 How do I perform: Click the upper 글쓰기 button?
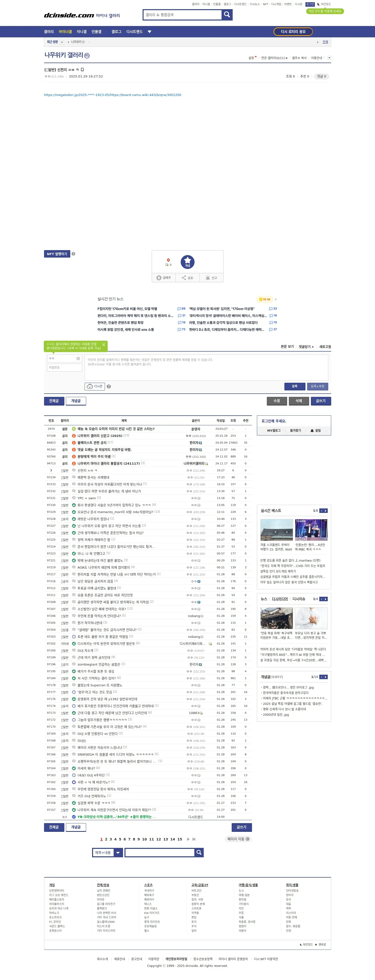321,401
